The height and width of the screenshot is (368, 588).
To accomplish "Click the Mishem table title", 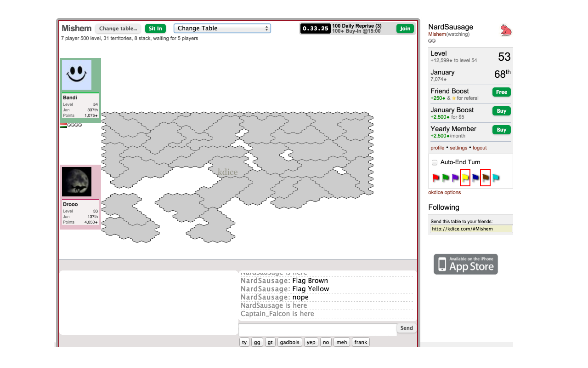I will point(77,29).
